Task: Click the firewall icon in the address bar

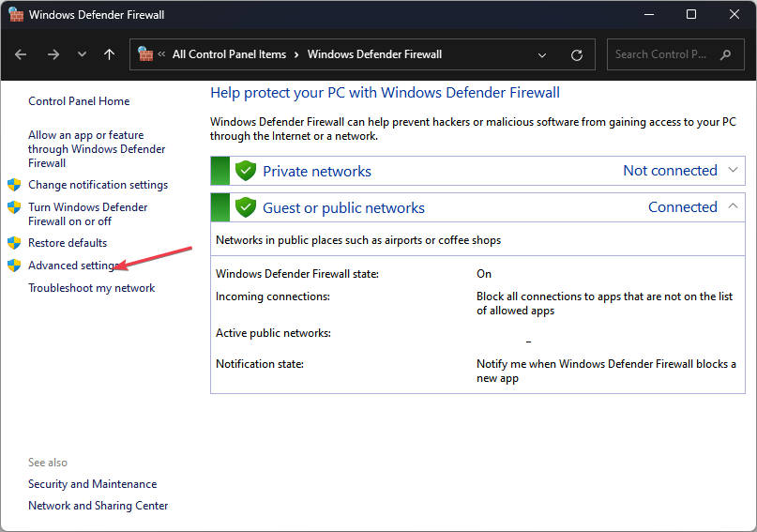Action: pos(145,54)
